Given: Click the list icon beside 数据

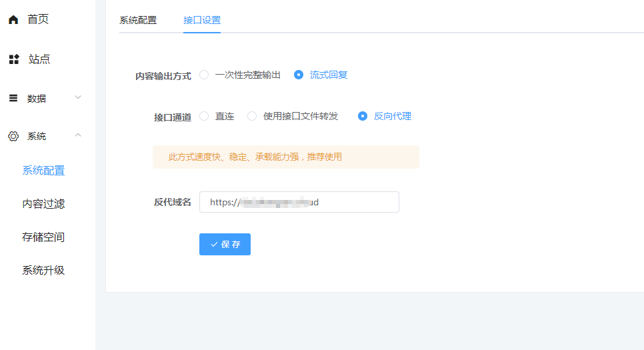Looking at the screenshot, I should [x=13, y=98].
